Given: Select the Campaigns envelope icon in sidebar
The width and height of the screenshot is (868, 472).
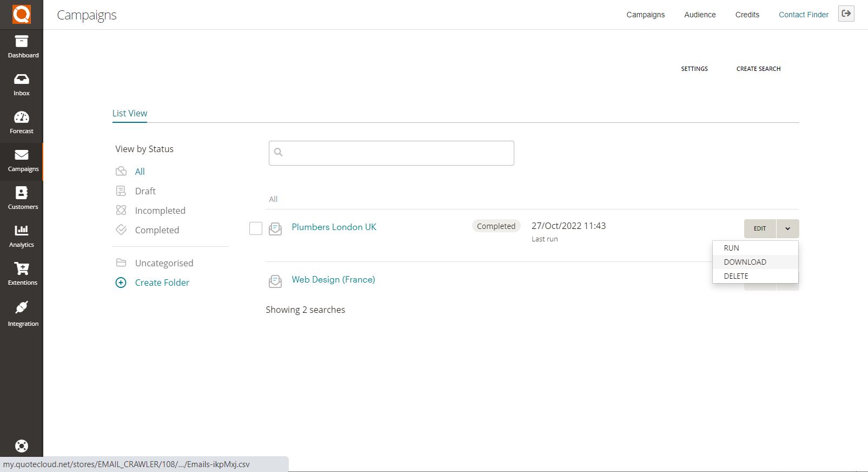Looking at the screenshot, I should click(x=22, y=155).
